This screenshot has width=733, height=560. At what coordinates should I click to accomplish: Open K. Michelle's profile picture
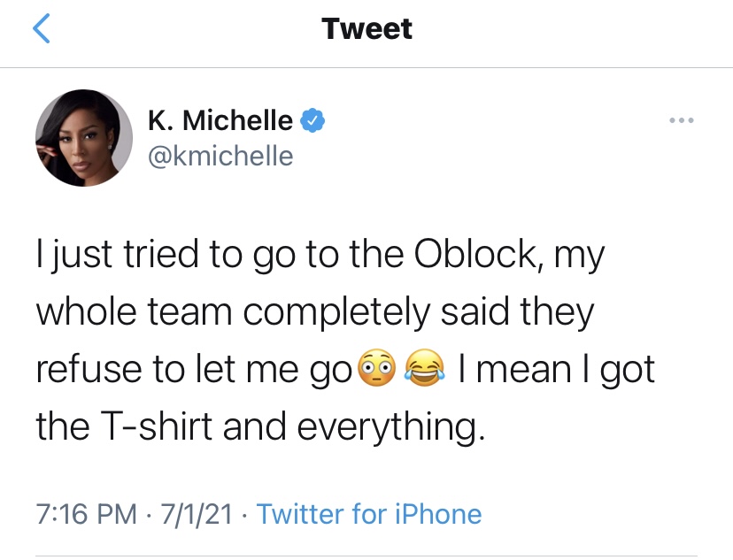click(84, 138)
